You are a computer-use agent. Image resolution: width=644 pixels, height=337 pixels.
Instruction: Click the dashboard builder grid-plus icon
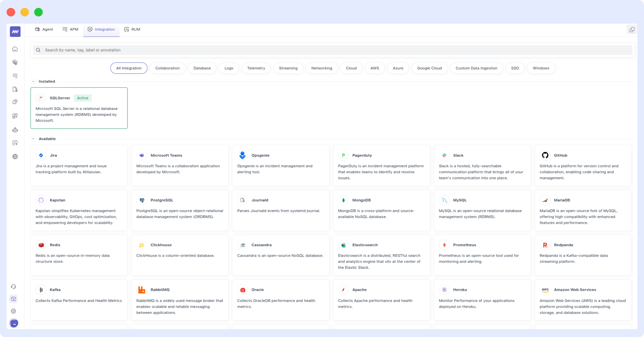(x=15, y=116)
